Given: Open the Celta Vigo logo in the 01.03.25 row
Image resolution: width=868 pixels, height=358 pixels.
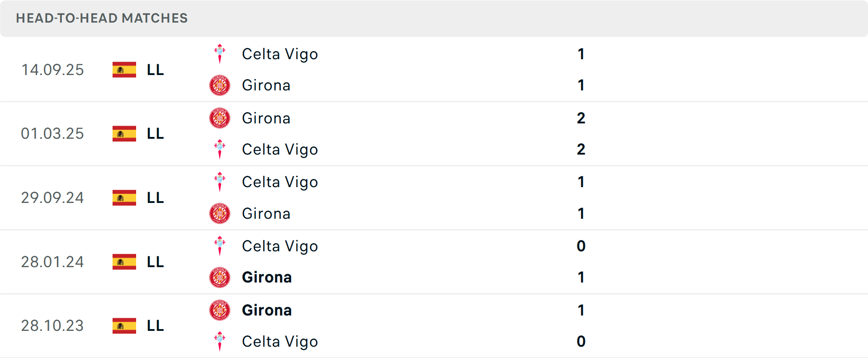Looking at the screenshot, I should point(220,149).
